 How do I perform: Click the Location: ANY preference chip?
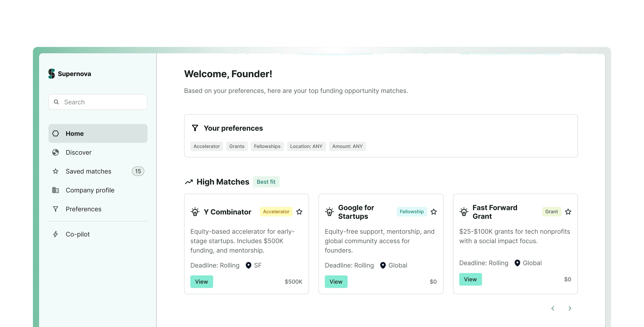(306, 146)
